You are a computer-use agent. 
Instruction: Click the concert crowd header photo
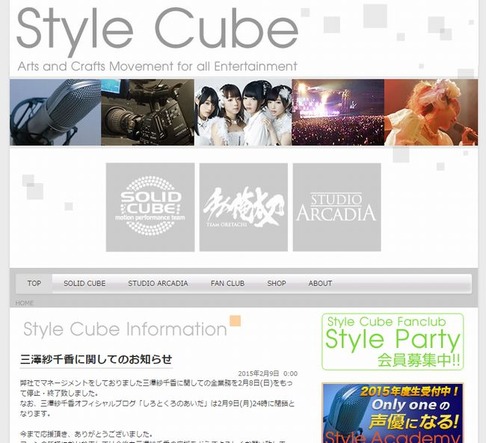pyautogui.click(x=338, y=112)
